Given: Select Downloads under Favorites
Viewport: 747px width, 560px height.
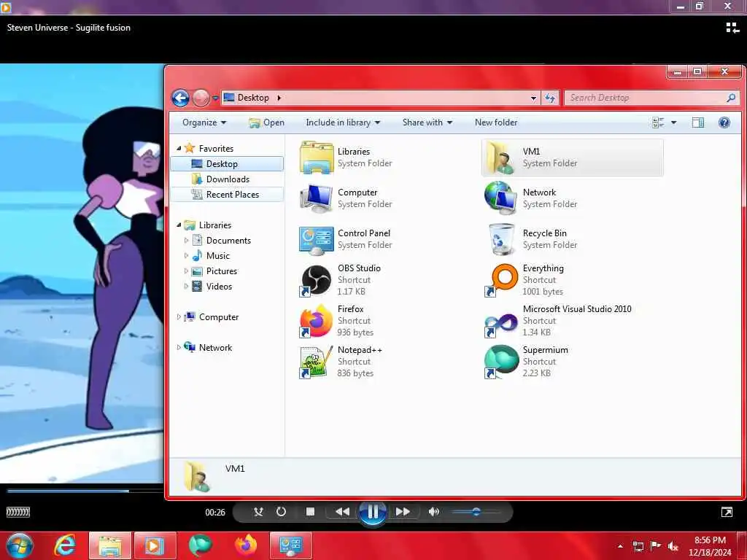Looking at the screenshot, I should coord(227,179).
